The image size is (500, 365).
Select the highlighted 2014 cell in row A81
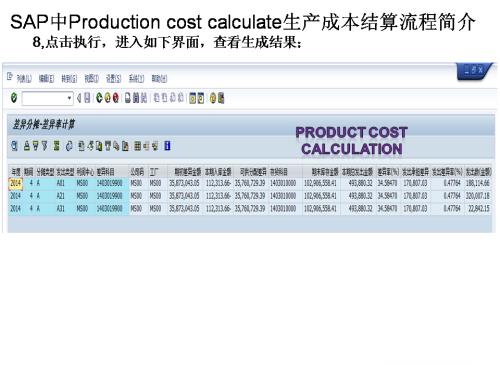pyautogui.click(x=15, y=183)
